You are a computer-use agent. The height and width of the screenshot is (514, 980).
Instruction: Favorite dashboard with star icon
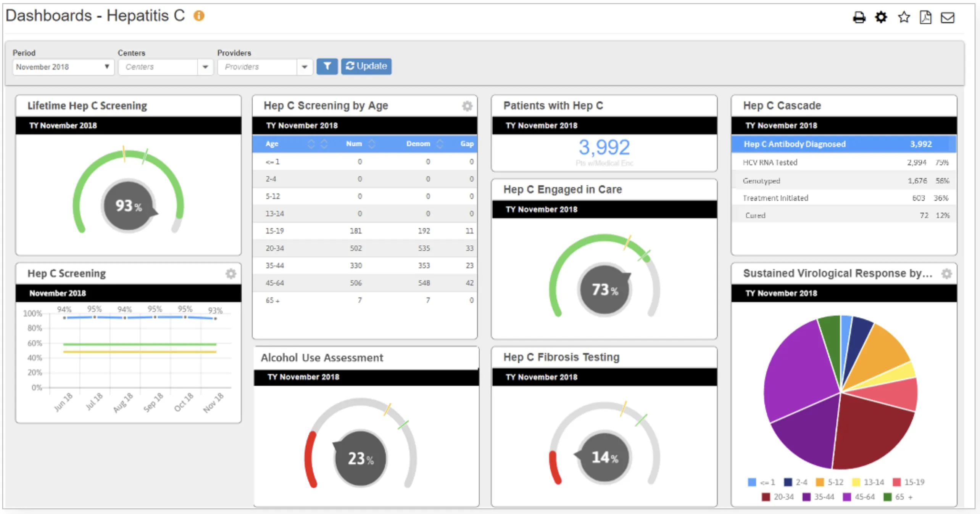904,17
